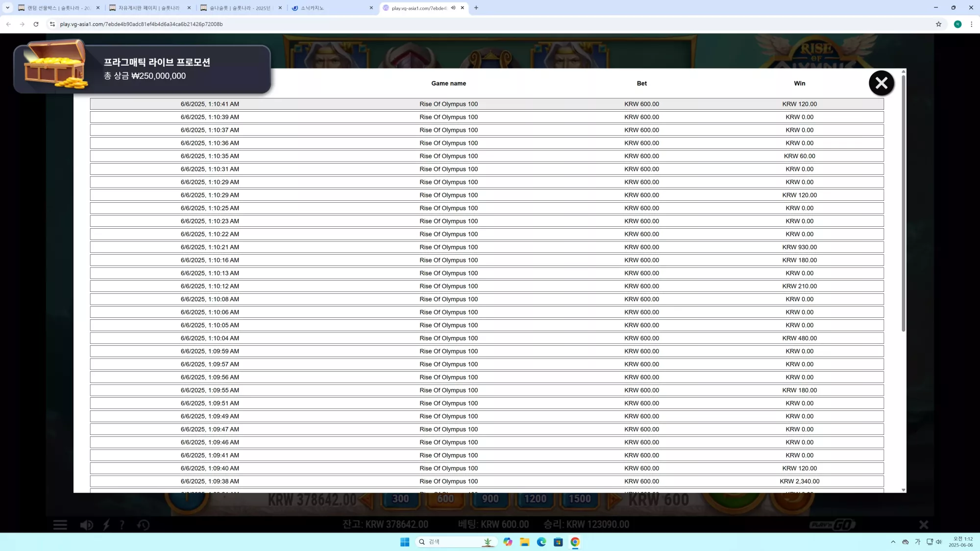Viewport: 980px width, 551px height.
Task: Open the volume tray icon
Action: click(939, 542)
